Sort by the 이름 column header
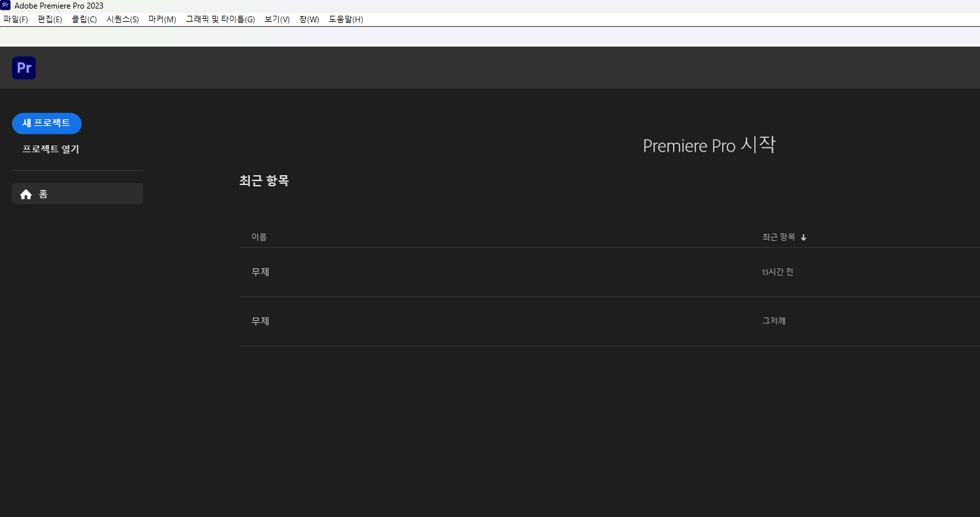Image resolution: width=980 pixels, height=517 pixels. point(259,237)
